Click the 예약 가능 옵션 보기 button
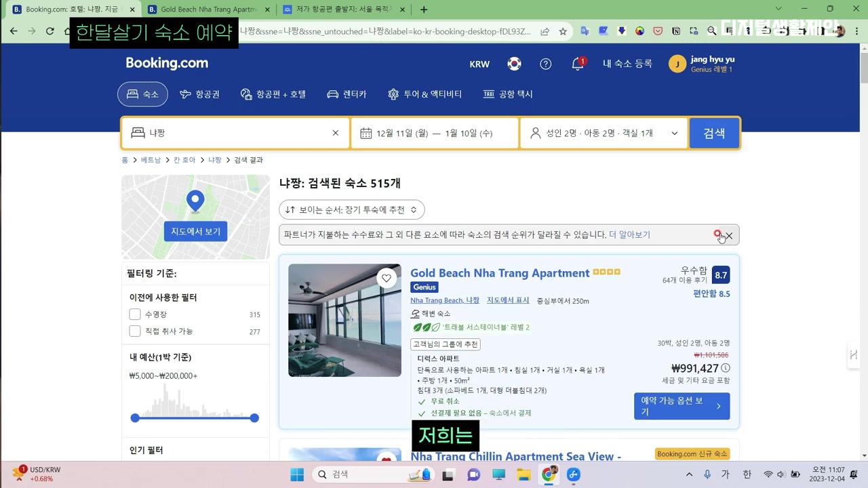The width and height of the screenshot is (868, 488). [682, 406]
